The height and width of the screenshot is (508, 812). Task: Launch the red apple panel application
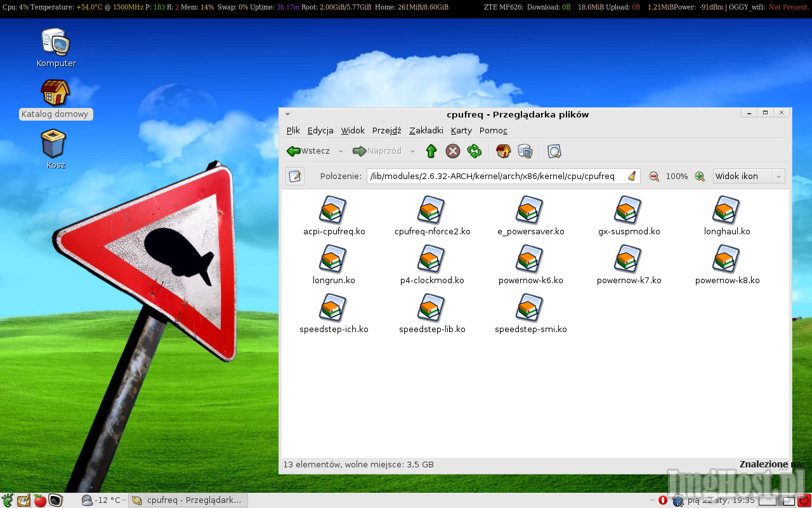pos(40,500)
